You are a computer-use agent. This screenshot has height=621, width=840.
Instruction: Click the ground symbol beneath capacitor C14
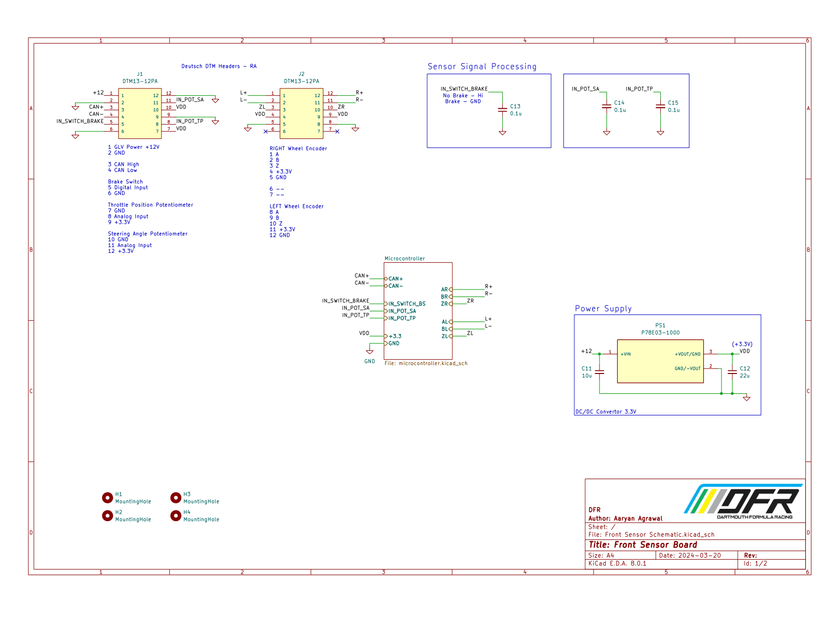606,133
